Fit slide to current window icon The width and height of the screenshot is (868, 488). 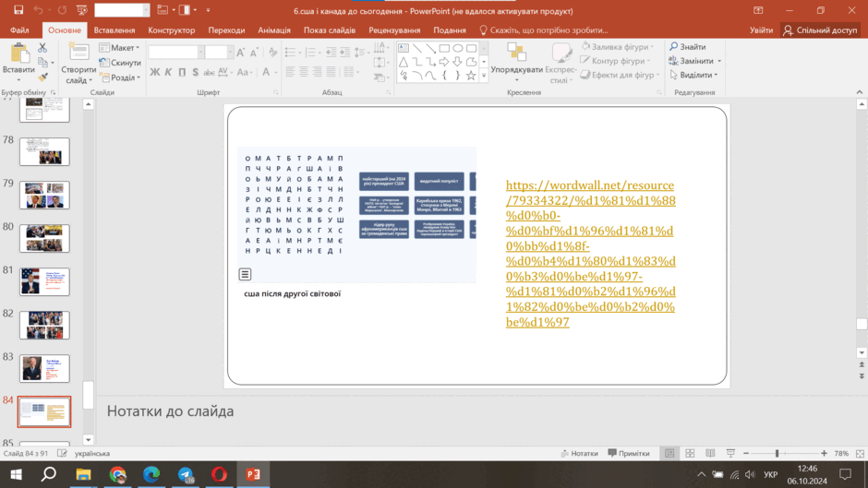860,453
